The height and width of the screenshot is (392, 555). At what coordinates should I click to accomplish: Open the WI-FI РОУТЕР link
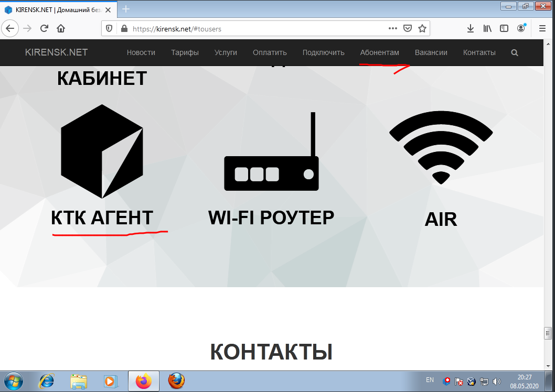pyautogui.click(x=271, y=217)
